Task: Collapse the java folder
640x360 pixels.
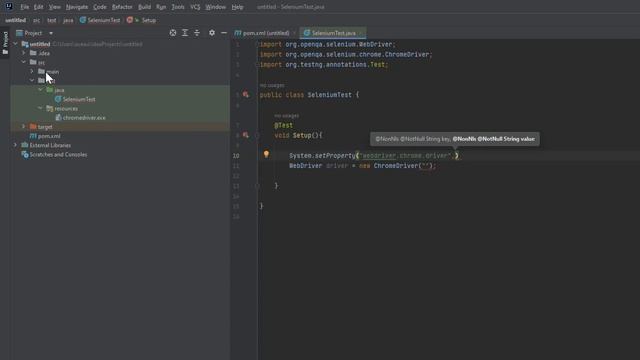Action: pos(40,90)
